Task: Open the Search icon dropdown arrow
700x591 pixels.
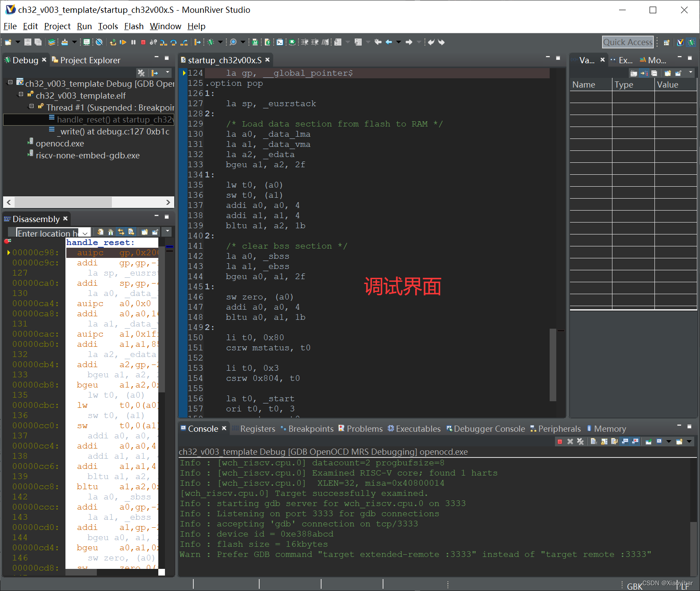Action: click(x=243, y=42)
